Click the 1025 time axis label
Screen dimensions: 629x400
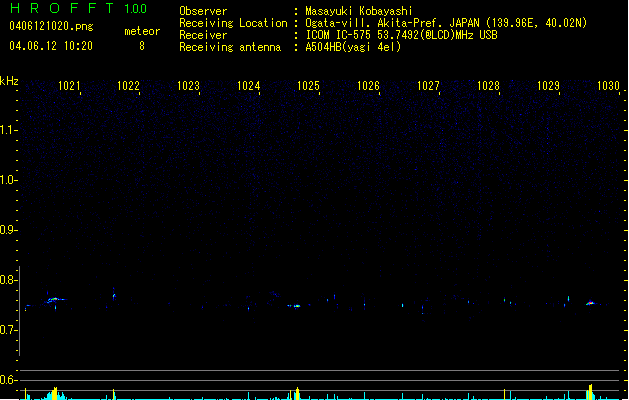click(x=308, y=86)
